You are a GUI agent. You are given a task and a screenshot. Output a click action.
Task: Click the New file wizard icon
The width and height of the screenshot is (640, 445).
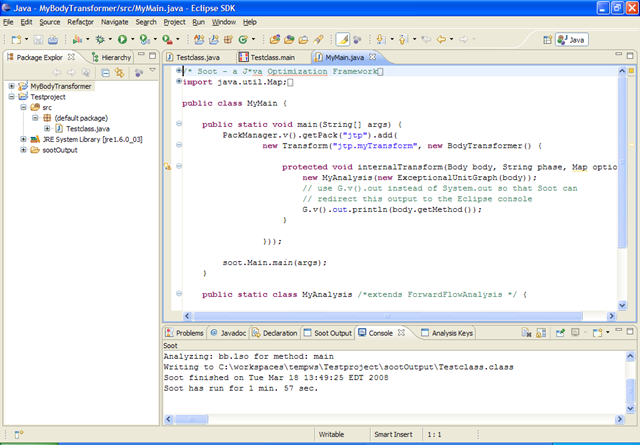coord(16,40)
